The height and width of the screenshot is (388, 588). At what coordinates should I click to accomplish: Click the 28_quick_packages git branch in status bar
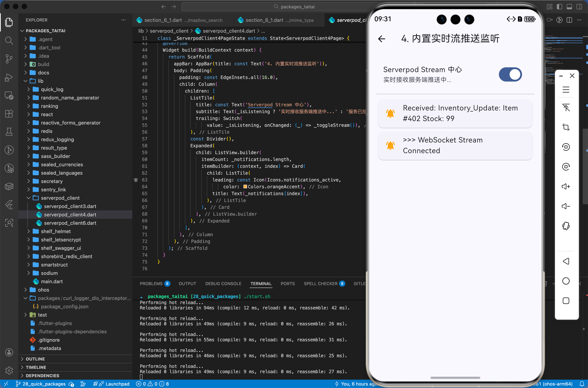(x=41, y=384)
